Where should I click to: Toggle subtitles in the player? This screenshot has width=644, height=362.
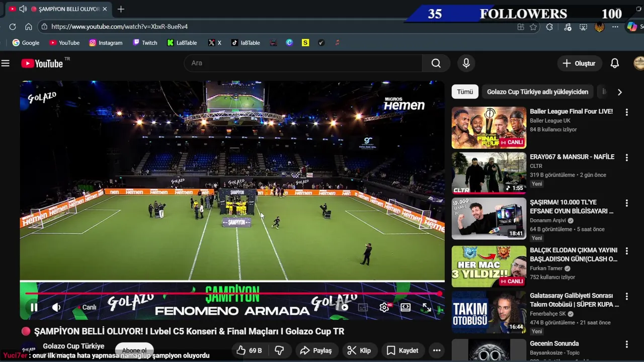pyautogui.click(x=363, y=307)
